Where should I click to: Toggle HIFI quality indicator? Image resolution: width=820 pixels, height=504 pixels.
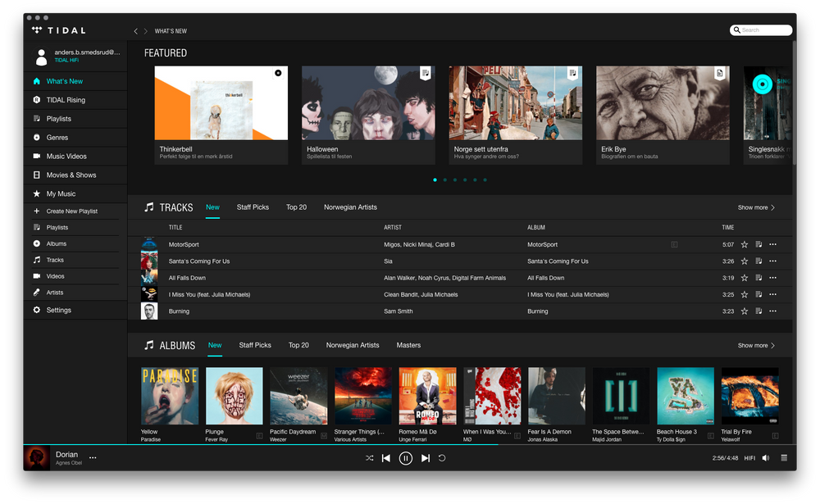750,458
